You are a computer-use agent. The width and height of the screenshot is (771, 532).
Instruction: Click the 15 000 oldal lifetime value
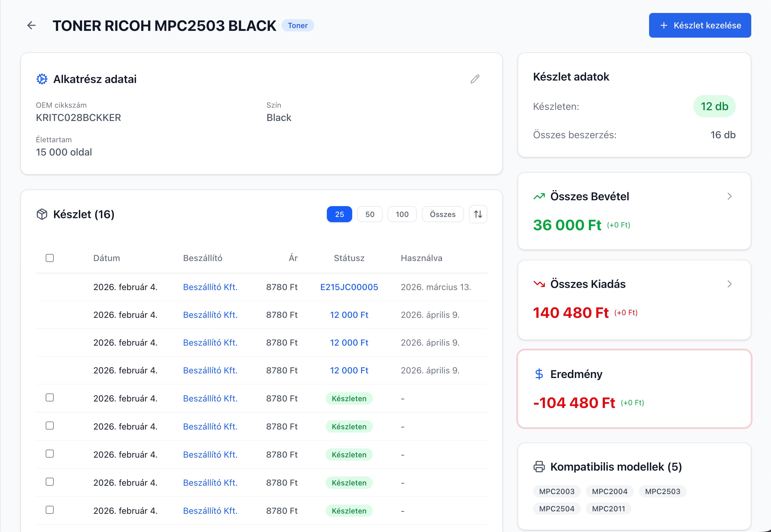(64, 152)
